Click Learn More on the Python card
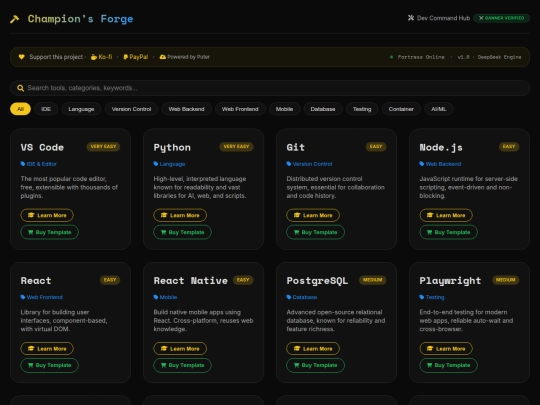540x405 pixels. 180,215
